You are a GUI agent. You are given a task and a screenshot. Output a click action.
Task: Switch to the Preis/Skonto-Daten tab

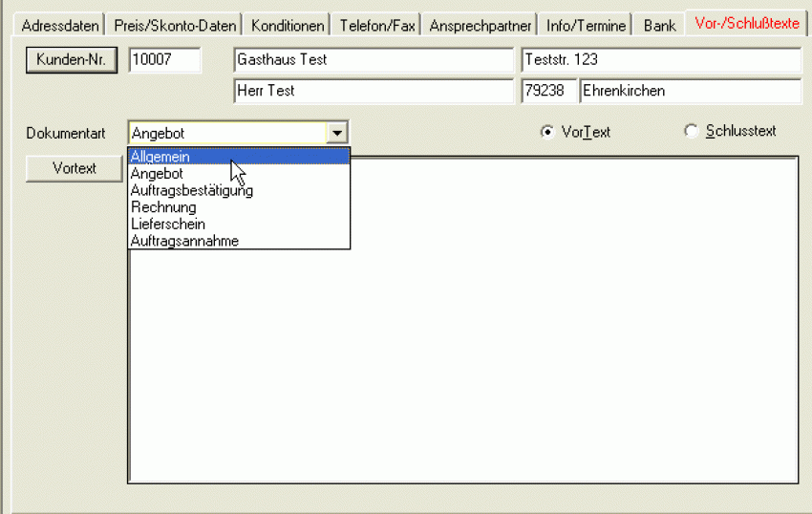175,26
